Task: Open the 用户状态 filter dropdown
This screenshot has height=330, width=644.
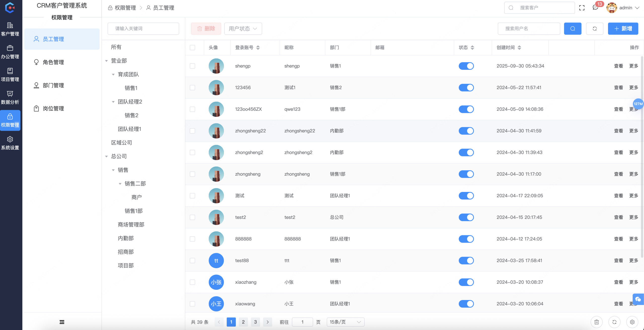Action: tap(243, 28)
